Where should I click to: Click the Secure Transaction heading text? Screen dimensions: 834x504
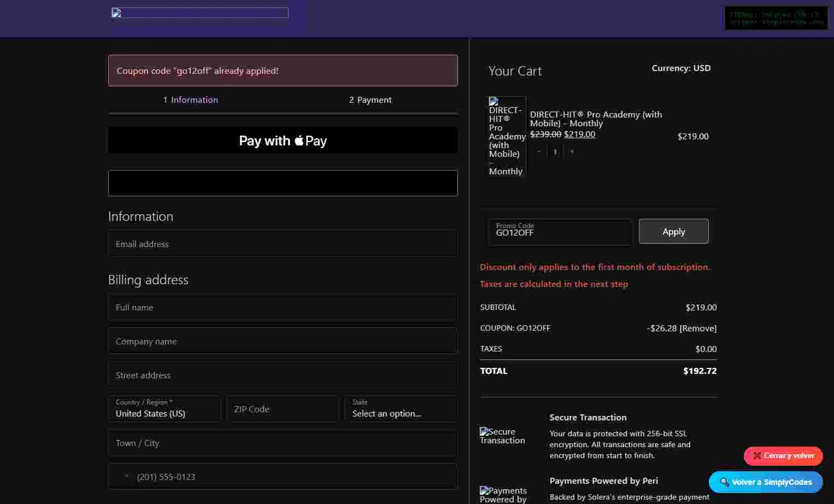pyautogui.click(x=588, y=417)
